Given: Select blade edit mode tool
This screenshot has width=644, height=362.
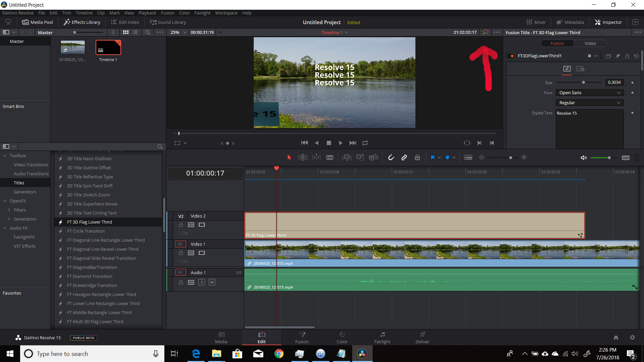Looking at the screenshot, I should coord(330,158).
